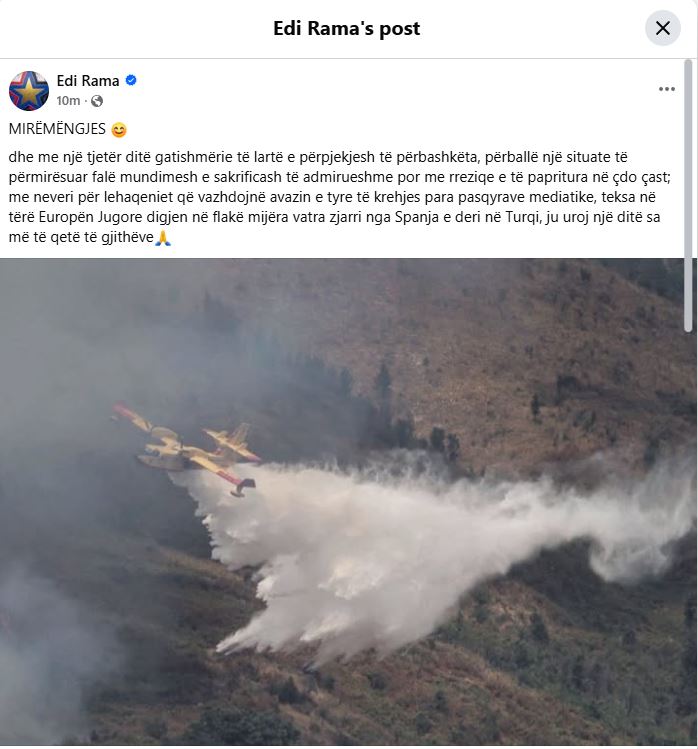Click the blue verified badge

coord(131,80)
